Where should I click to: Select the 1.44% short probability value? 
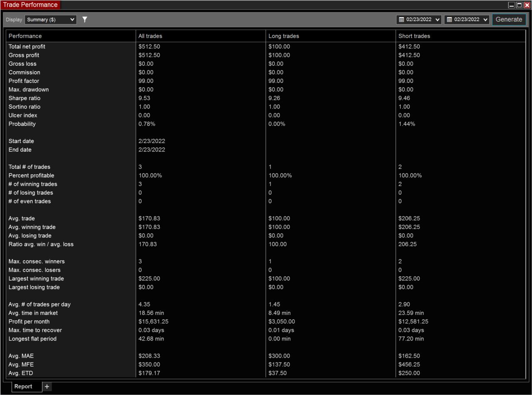(407, 124)
